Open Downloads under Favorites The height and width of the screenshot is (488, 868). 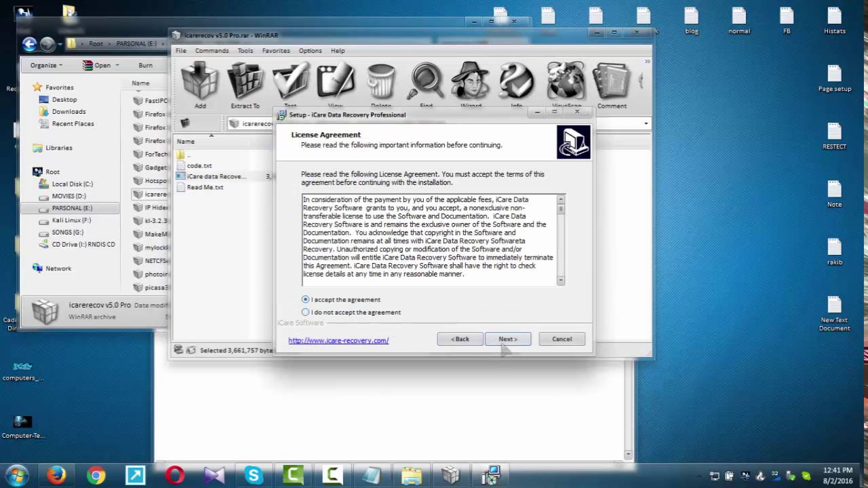pos(68,112)
